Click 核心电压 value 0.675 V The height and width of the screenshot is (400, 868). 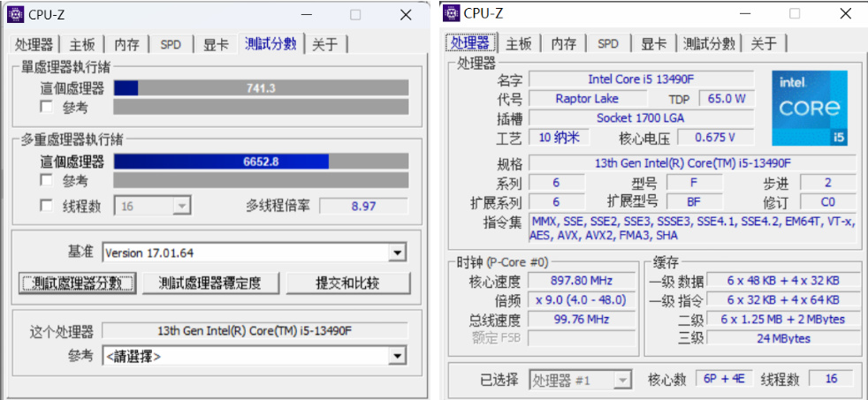[x=716, y=137]
